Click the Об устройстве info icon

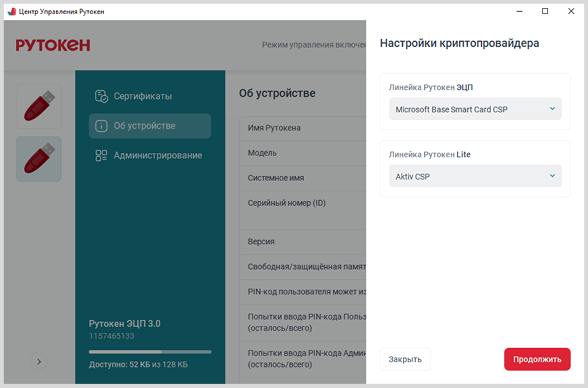(x=101, y=126)
